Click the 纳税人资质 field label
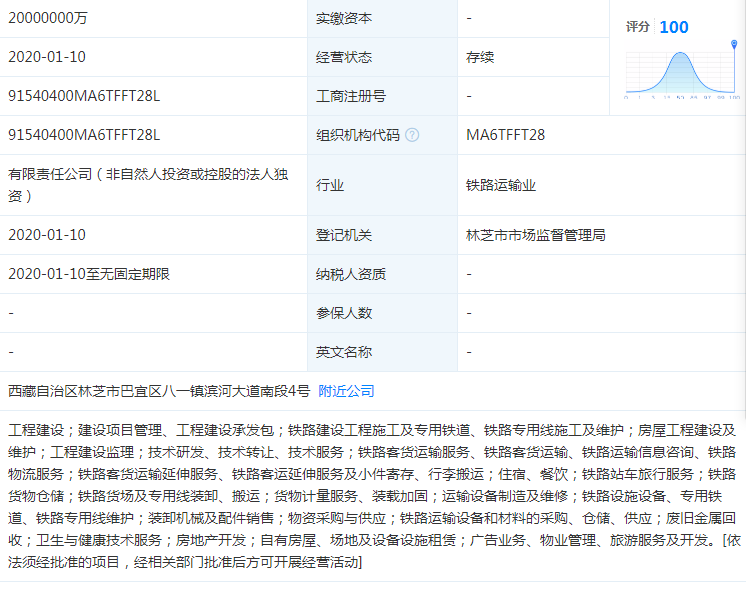746x589 pixels. tap(351, 273)
